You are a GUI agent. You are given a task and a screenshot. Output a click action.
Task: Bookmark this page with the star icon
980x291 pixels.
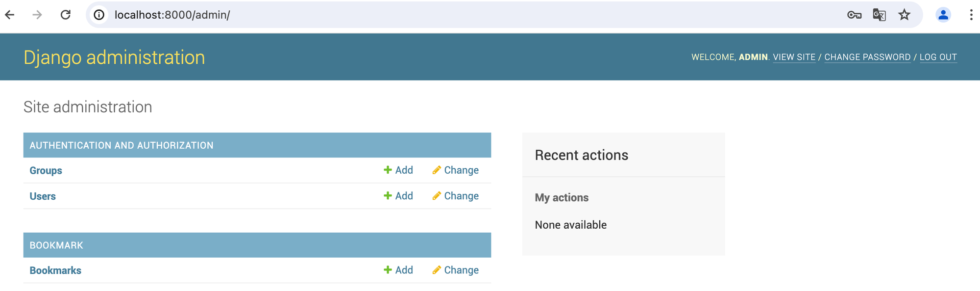(904, 15)
